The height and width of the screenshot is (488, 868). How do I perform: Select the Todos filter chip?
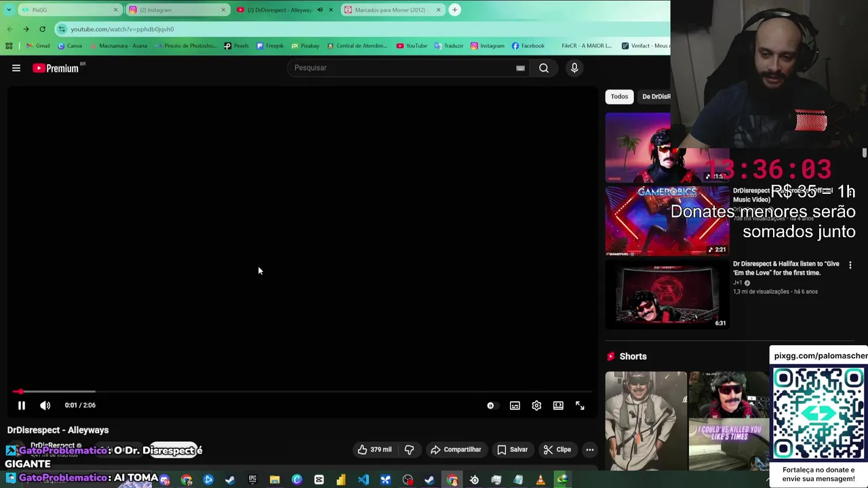pyautogui.click(x=619, y=96)
